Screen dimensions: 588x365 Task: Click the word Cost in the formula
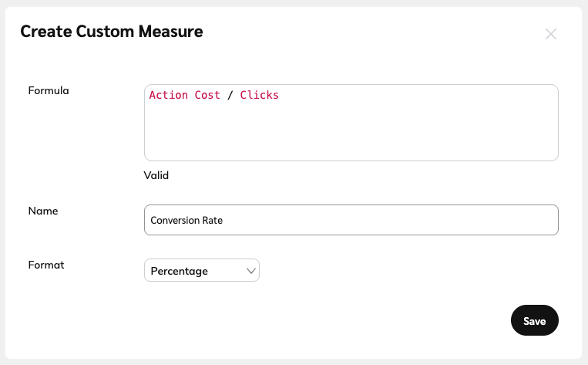pos(207,95)
